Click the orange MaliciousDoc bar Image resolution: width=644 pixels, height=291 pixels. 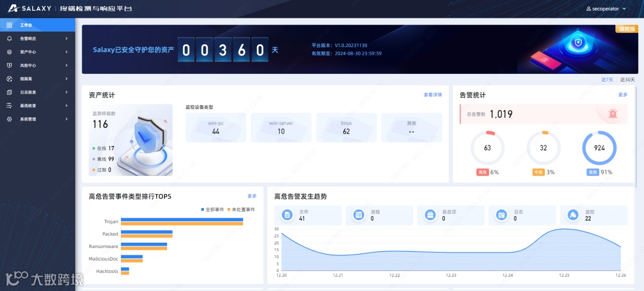[131, 261]
